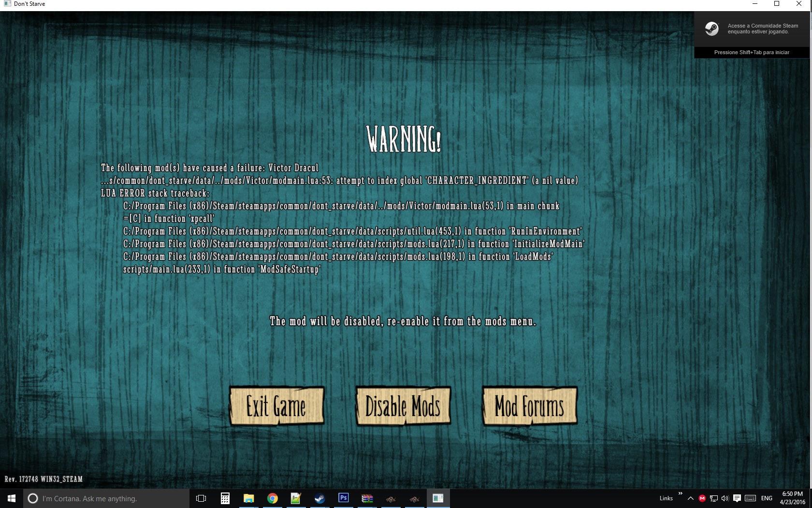Click the Cortana search box
The width and height of the screenshot is (812, 508).
click(106, 498)
